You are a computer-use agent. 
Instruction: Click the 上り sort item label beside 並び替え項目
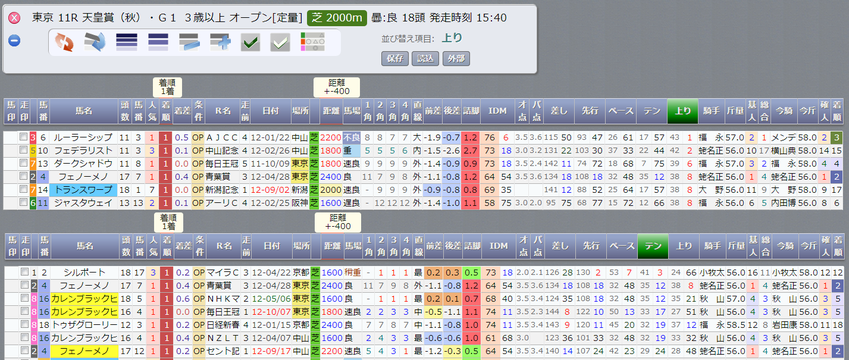452,38
